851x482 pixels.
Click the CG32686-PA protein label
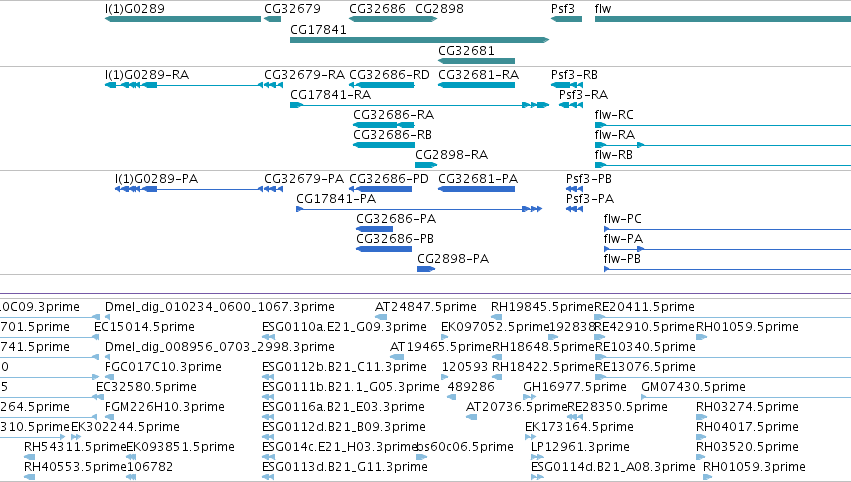396,219
